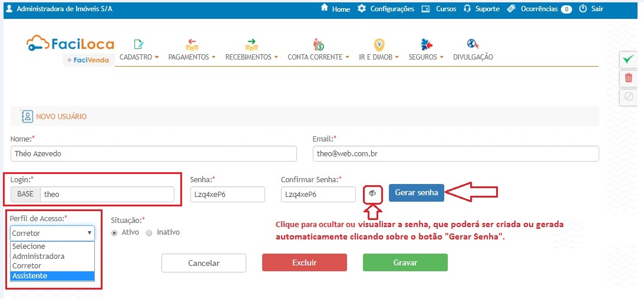Click the Sair power icon
The width and height of the screenshot is (644, 299).
(x=583, y=9)
